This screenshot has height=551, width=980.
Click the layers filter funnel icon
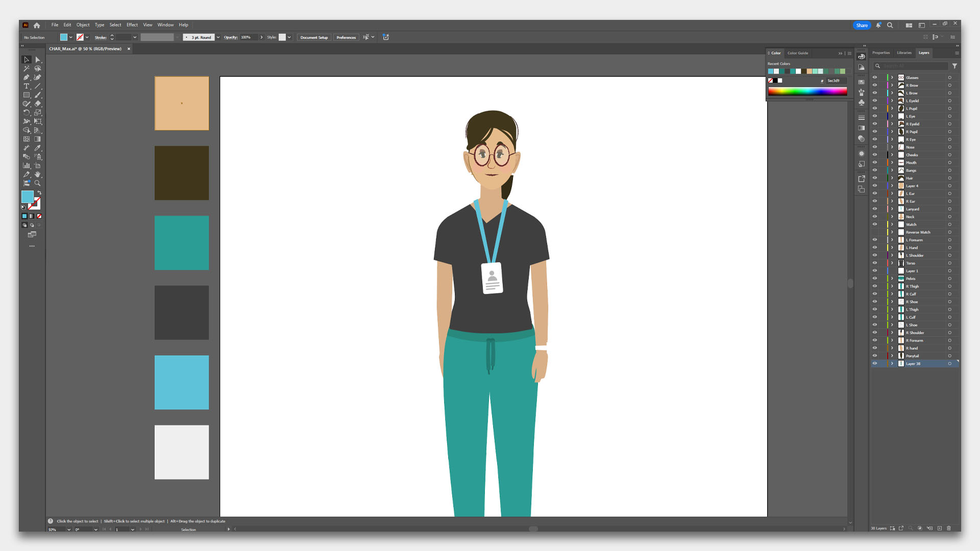pos(954,66)
